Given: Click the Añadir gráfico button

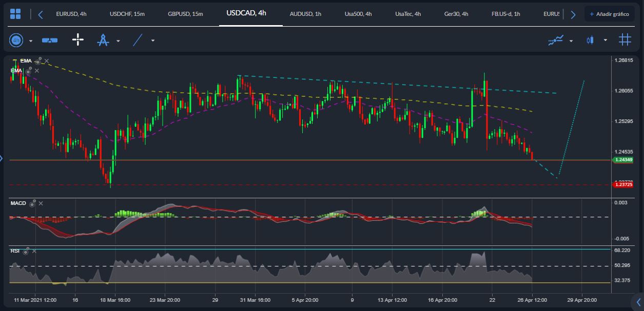Looking at the screenshot, I should coord(610,14).
